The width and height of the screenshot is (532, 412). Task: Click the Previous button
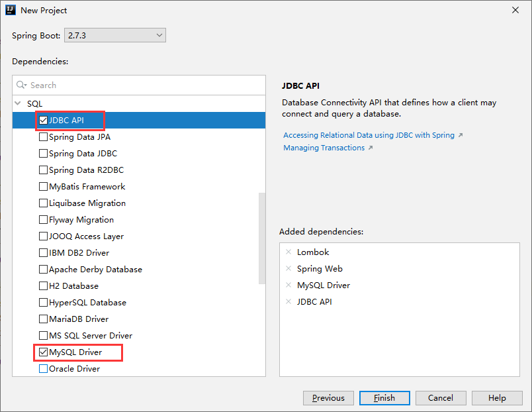pos(328,397)
